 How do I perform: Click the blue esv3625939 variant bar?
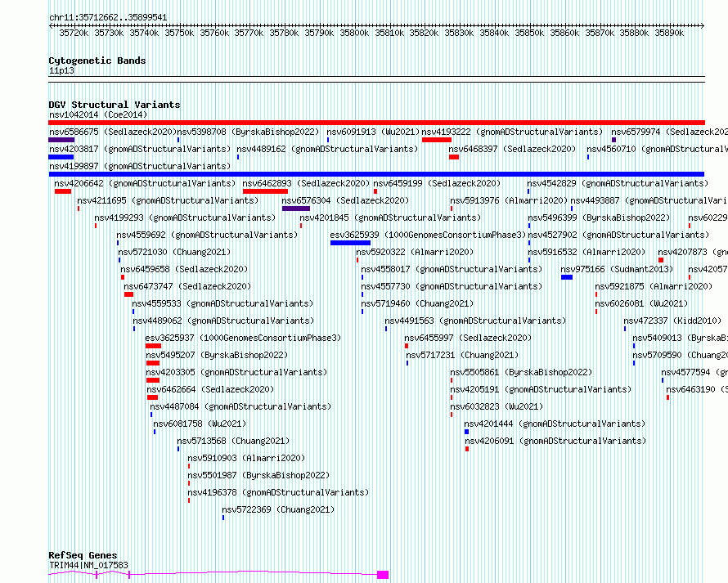351,243
